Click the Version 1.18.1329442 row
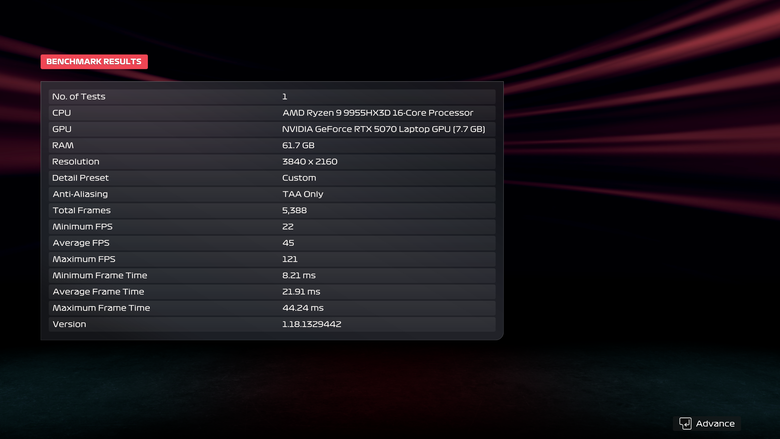 [x=272, y=324]
